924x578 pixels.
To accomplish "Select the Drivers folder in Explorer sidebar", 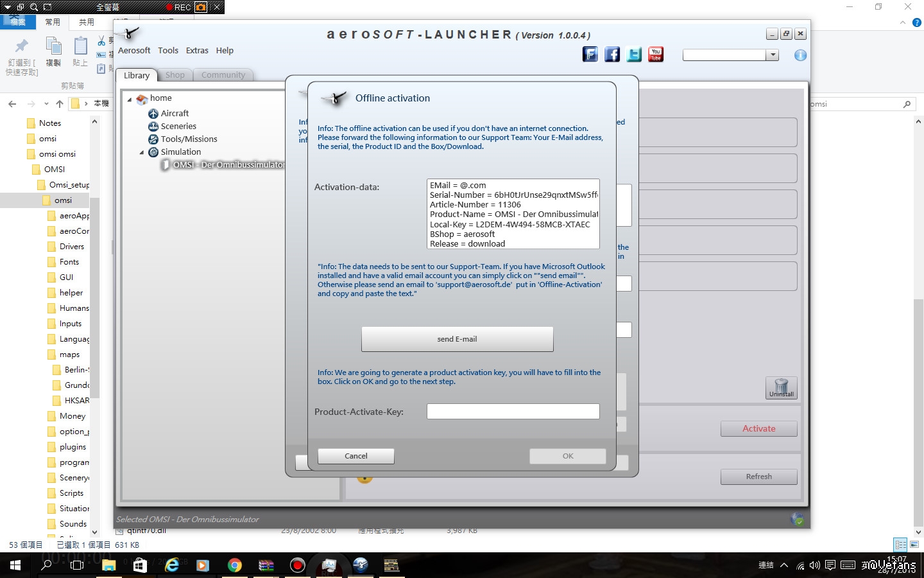I will coord(72,247).
